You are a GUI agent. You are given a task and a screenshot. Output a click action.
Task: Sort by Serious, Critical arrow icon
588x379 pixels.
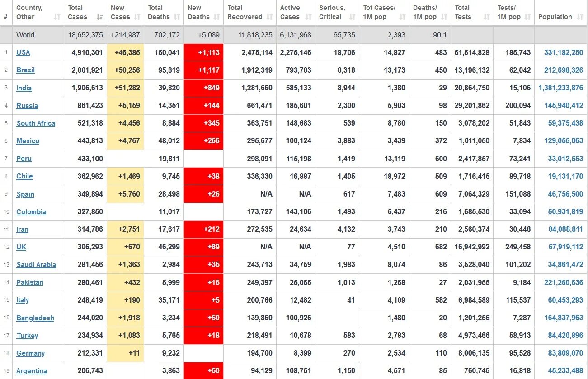353,17
